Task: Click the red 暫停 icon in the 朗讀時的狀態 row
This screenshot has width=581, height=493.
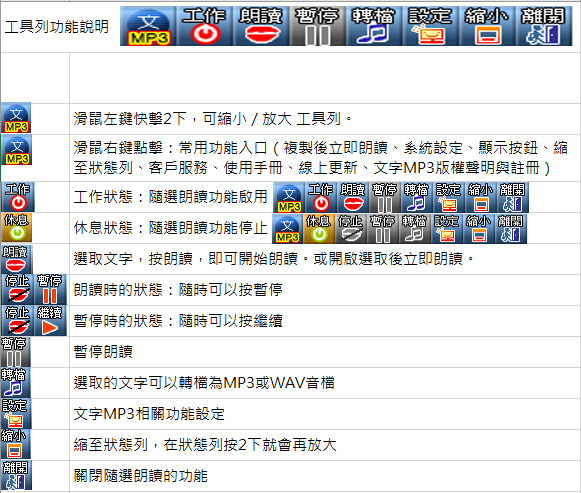Action: tap(50, 289)
